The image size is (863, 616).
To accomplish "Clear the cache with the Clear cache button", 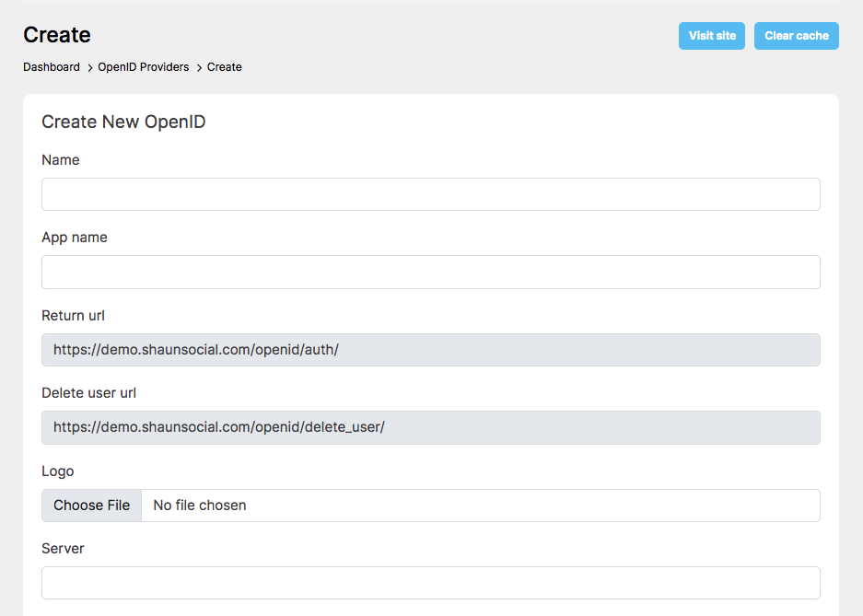I will 797,36.
